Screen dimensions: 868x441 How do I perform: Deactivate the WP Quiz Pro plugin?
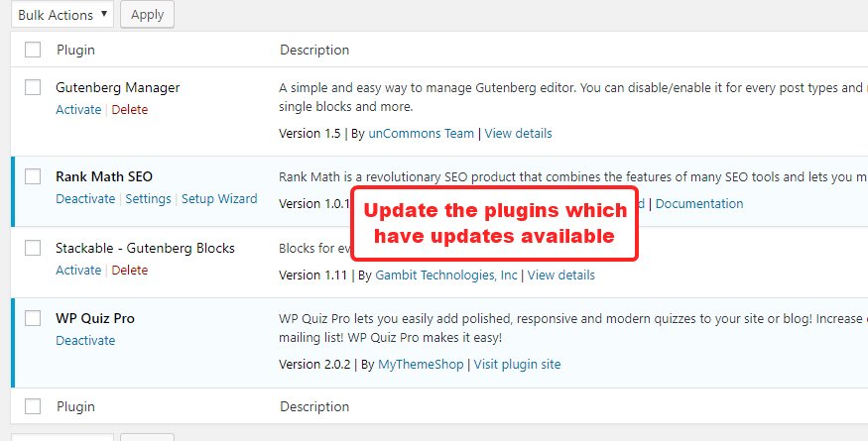(85, 341)
